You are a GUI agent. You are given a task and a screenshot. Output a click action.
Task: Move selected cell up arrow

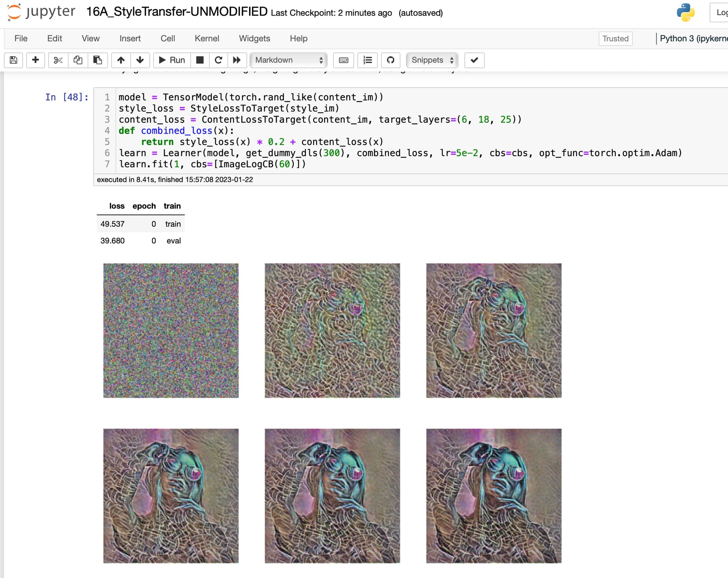[x=121, y=60]
